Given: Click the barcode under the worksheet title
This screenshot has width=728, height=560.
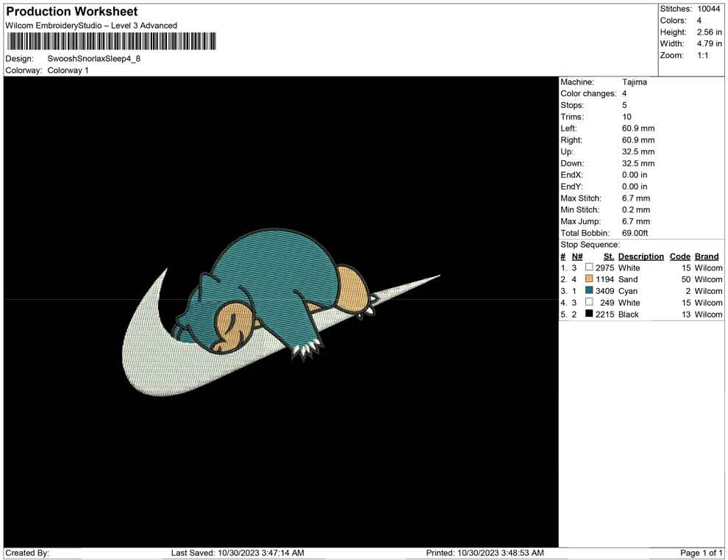Looking at the screenshot, I should click(111, 41).
